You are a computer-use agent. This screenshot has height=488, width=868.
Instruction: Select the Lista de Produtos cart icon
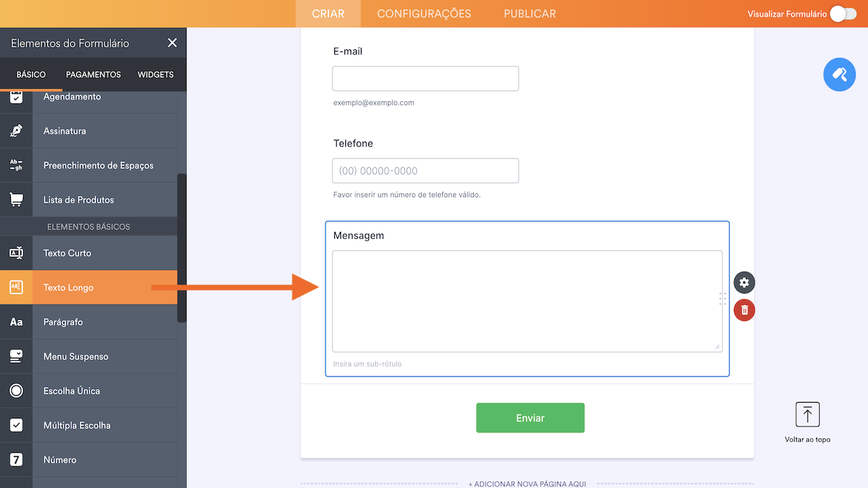tap(16, 200)
